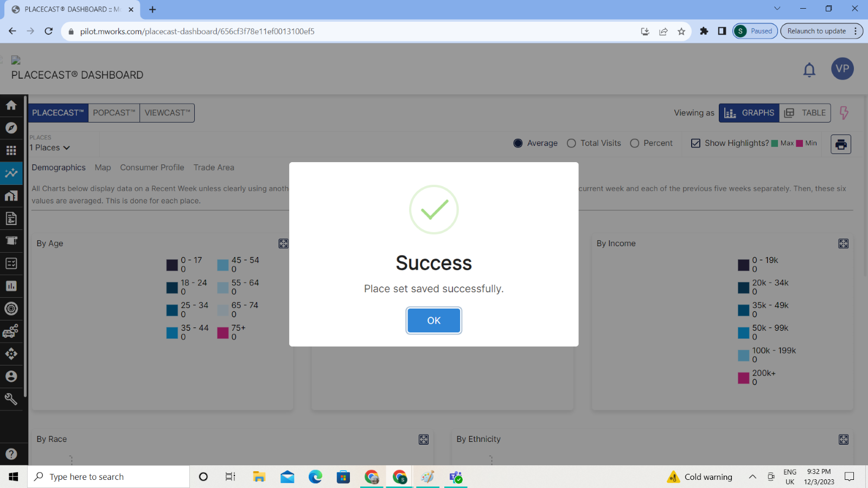Open a new browser tab
The image size is (868, 488).
pyautogui.click(x=152, y=9)
